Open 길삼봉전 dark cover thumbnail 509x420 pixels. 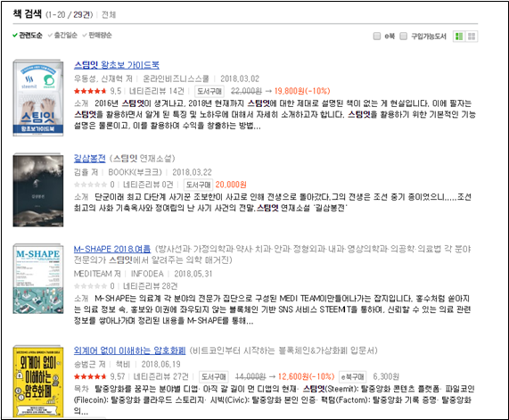tap(38, 190)
